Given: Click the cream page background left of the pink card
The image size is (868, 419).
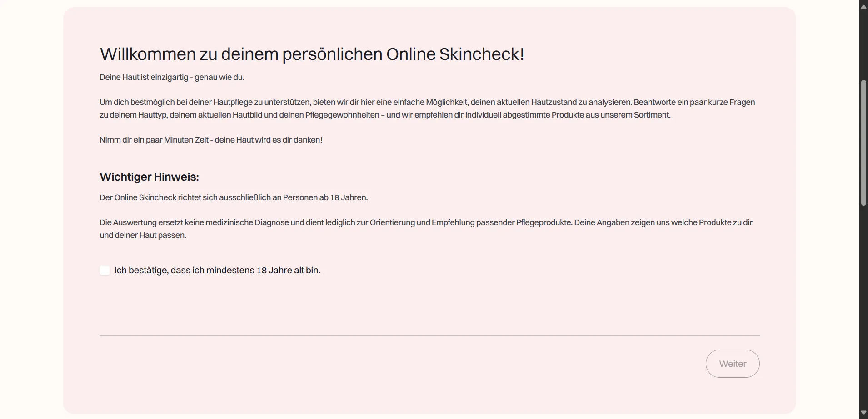Looking at the screenshot, I should click(31, 209).
